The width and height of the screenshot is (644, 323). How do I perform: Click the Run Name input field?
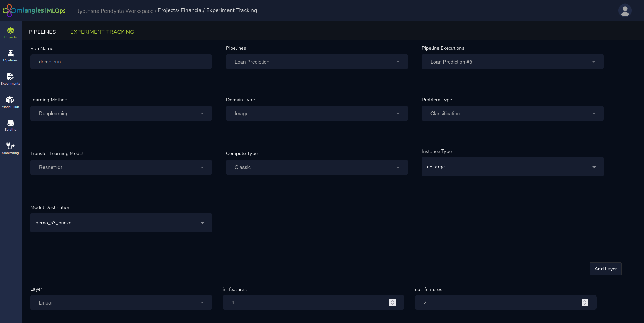pyautogui.click(x=121, y=62)
